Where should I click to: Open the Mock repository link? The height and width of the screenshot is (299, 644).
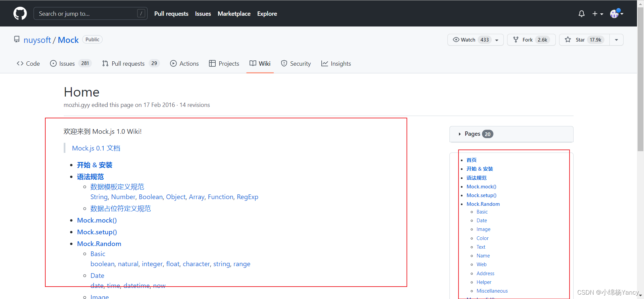click(x=68, y=40)
